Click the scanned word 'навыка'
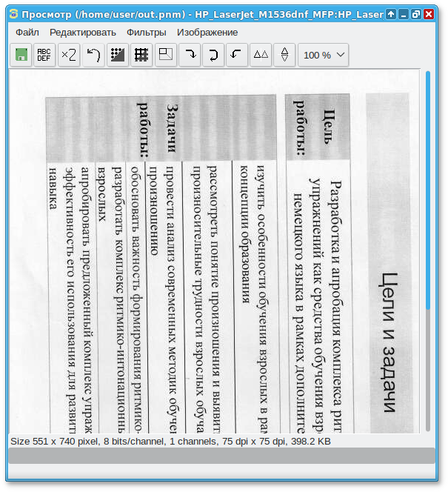448x492 pixels. click(x=53, y=189)
